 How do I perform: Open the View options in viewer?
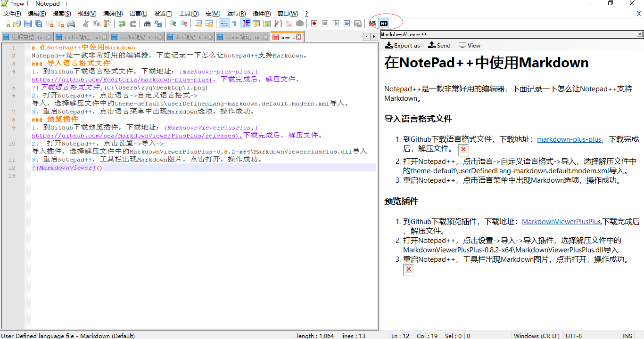point(470,45)
